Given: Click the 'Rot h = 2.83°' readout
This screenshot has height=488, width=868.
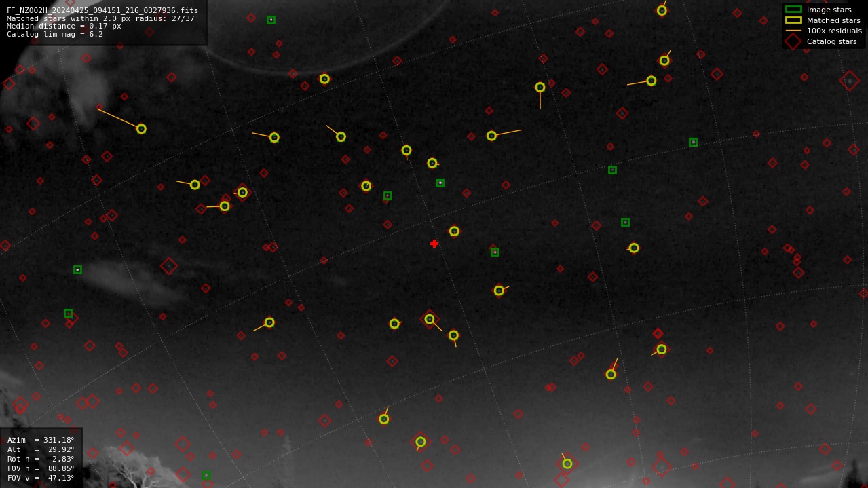Looking at the screenshot, I should [41, 459].
